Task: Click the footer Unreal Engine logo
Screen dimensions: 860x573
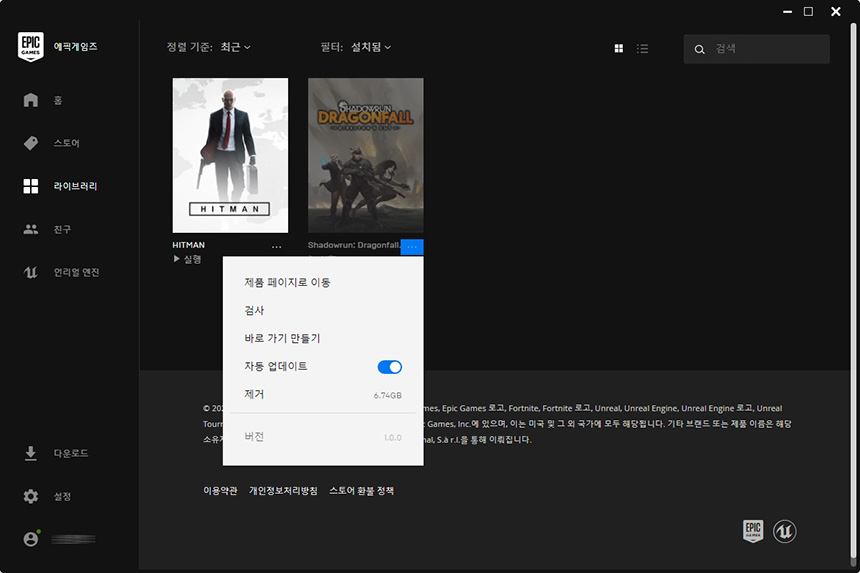Action: coord(784,531)
